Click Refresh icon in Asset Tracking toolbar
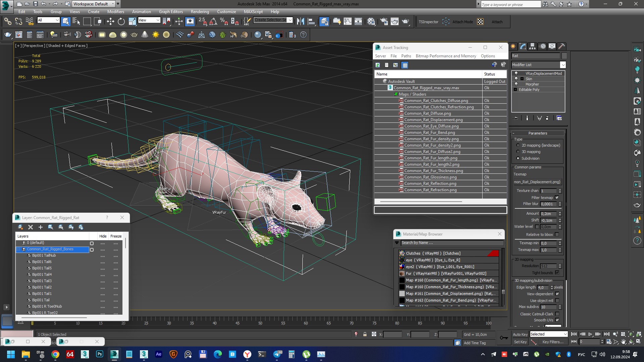Image resolution: width=644 pixels, height=362 pixels. [378, 65]
